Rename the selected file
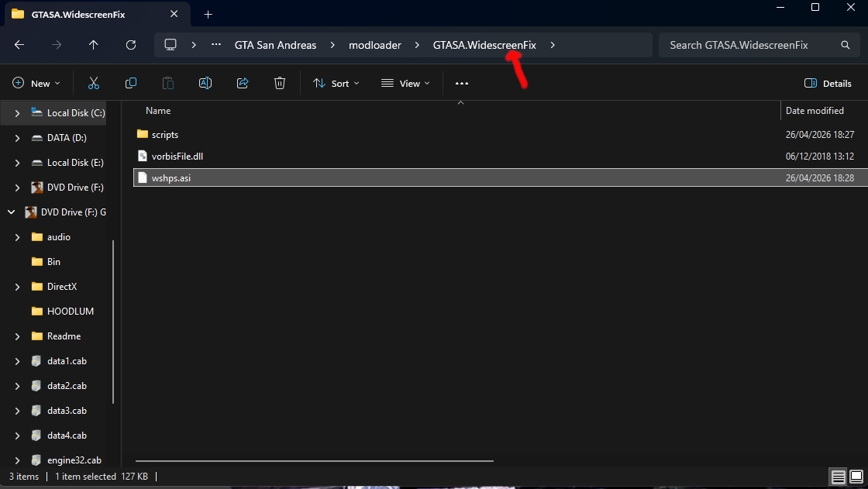This screenshot has height=489, width=868. (205, 83)
